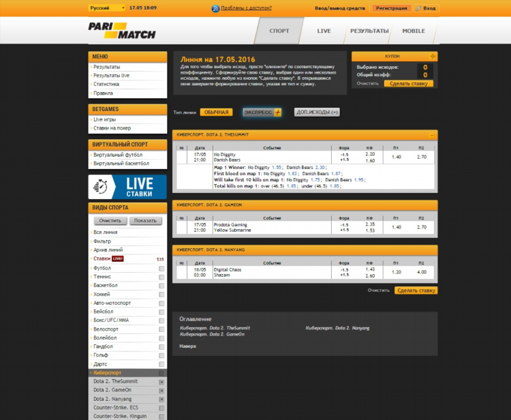Open Архив линий in sidebar
Viewport: 511px width, 420px height.
tap(108, 250)
